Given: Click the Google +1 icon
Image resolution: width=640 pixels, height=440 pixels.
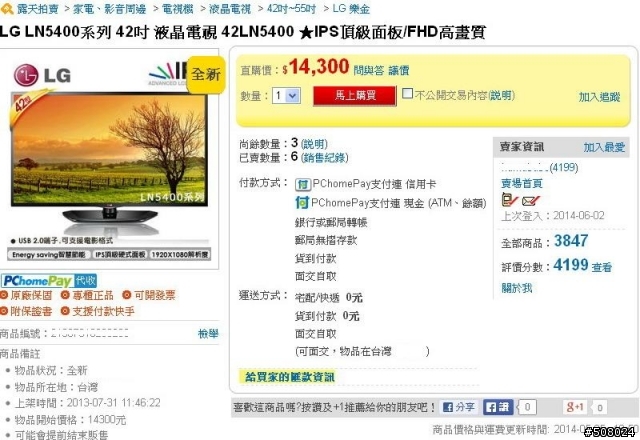Looking at the screenshot, I should 575,407.
